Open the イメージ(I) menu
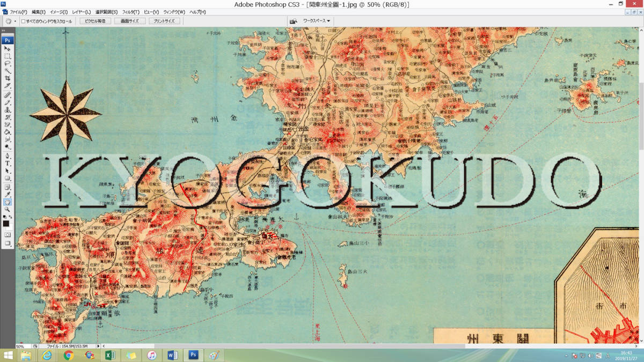 tap(59, 12)
